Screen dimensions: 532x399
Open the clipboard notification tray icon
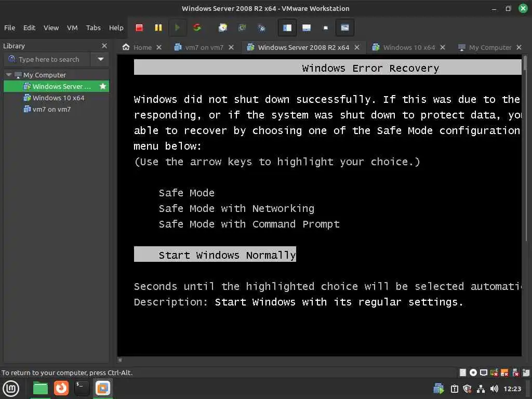click(454, 389)
